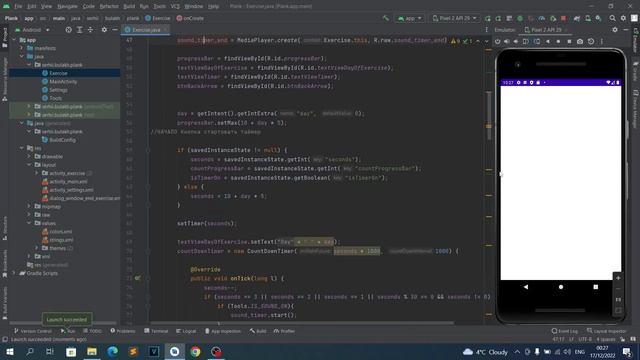Expand the drawable folder
The width and height of the screenshot is (640, 360).
29,156
